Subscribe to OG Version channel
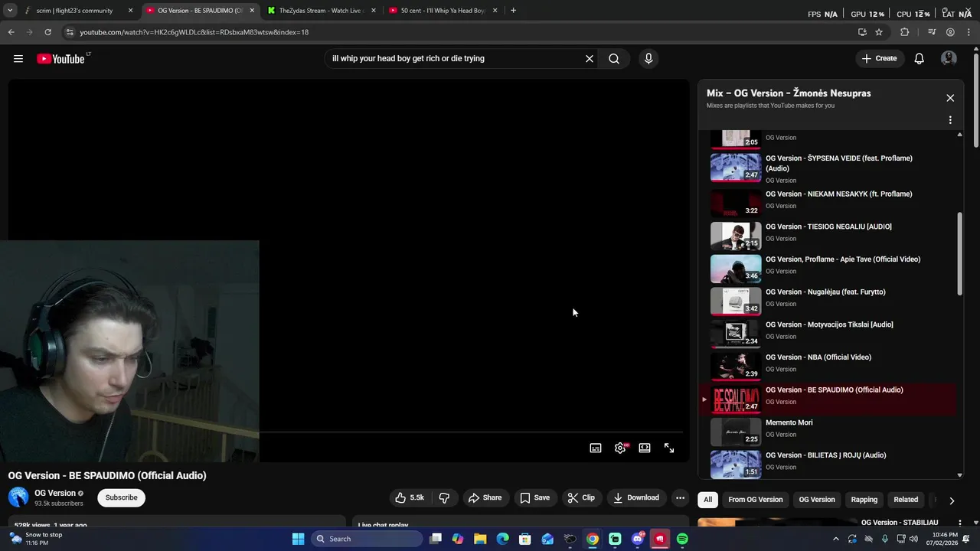The width and height of the screenshot is (980, 551). pos(121,497)
